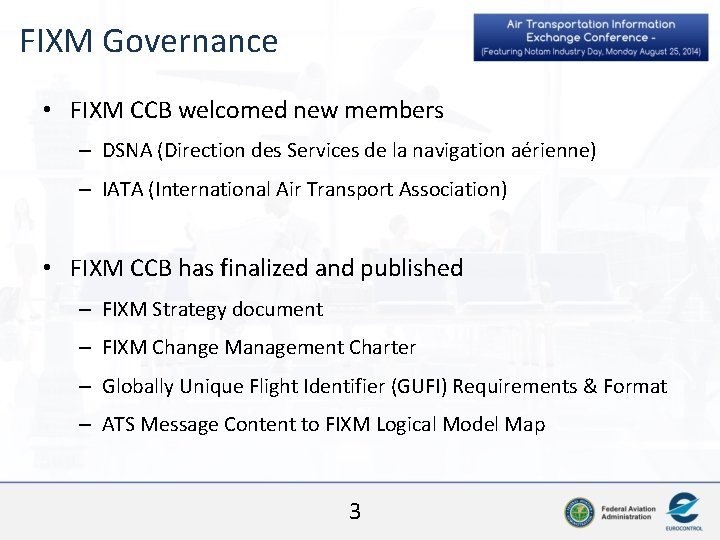Select the IATA (International Air Transport Association) line
The image size is (720, 540).
pos(304,189)
